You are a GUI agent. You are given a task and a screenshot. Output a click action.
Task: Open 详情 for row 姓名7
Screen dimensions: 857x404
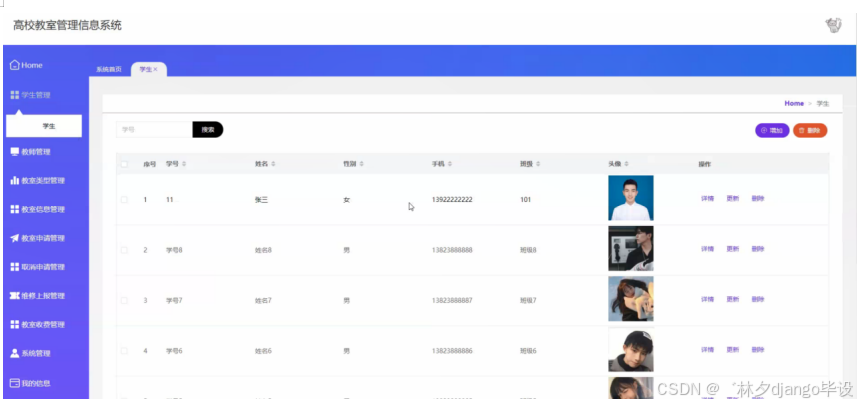pyautogui.click(x=707, y=299)
